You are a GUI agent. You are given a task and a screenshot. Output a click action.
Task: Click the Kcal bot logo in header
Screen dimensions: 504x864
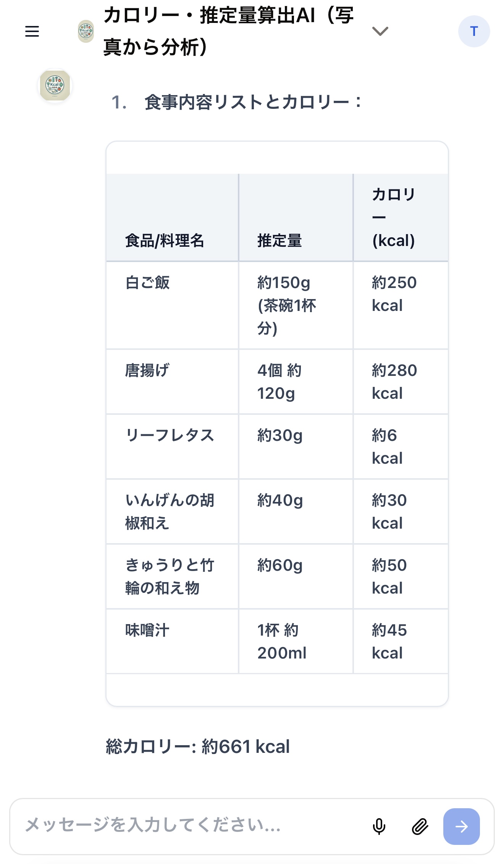tap(86, 31)
